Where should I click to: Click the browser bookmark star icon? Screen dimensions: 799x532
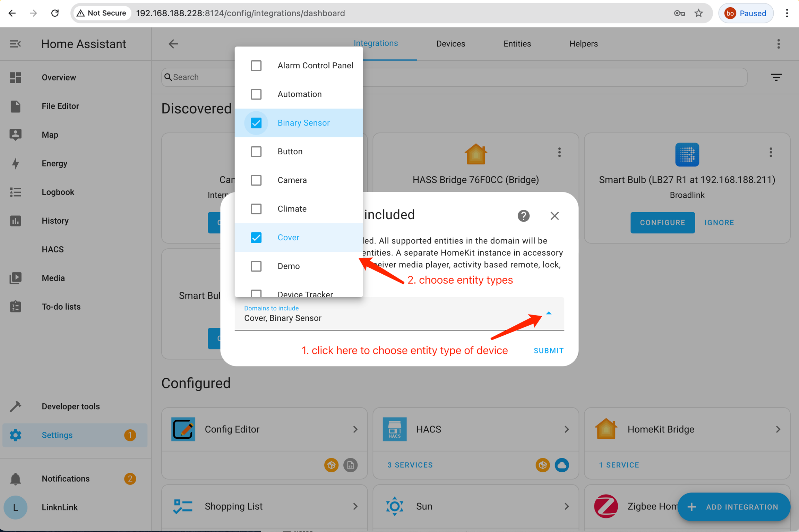pyautogui.click(x=698, y=13)
